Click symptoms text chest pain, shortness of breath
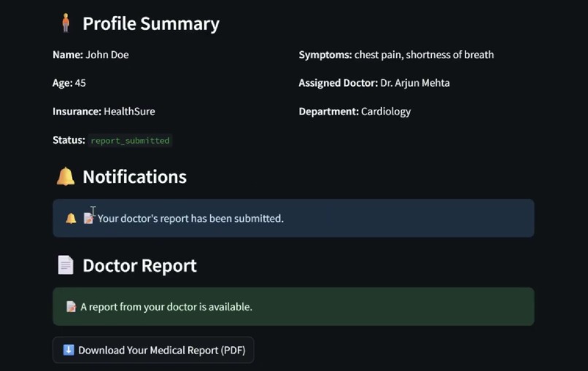Screen dimensions: 588x371 424,55
